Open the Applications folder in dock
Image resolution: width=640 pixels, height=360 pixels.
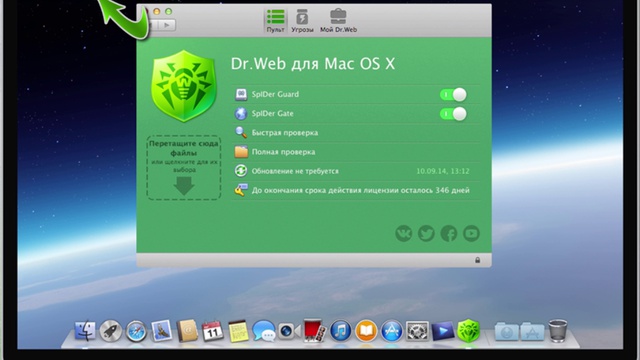[532, 331]
